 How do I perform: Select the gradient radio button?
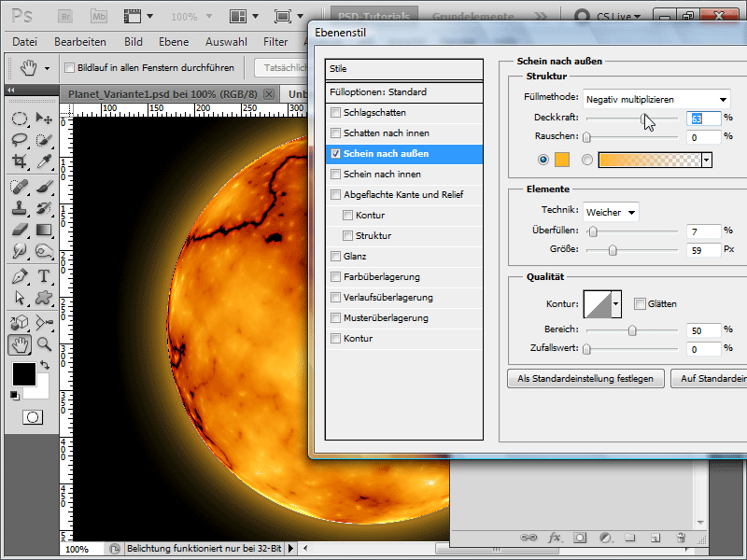point(587,160)
